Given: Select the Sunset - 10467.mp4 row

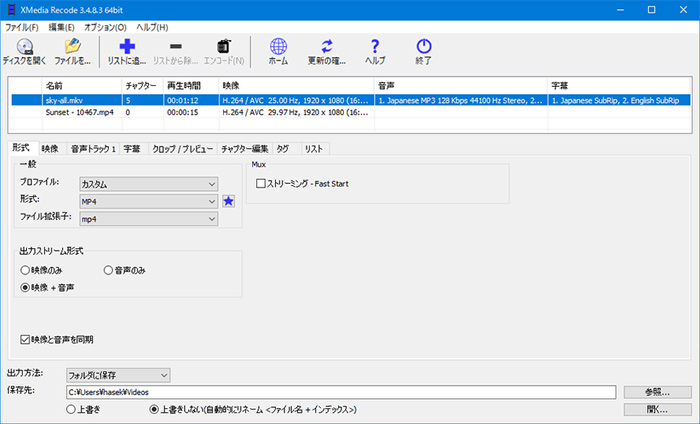Looking at the screenshot, I should click(x=351, y=112).
